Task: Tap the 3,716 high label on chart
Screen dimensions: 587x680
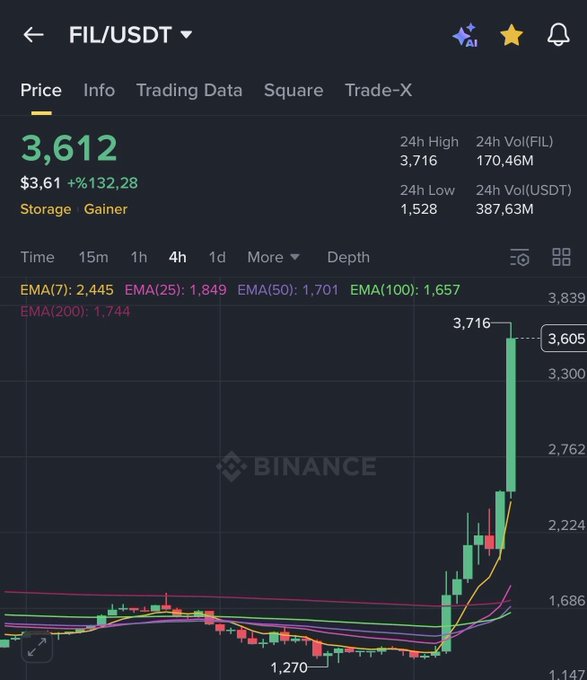Action: click(472, 323)
